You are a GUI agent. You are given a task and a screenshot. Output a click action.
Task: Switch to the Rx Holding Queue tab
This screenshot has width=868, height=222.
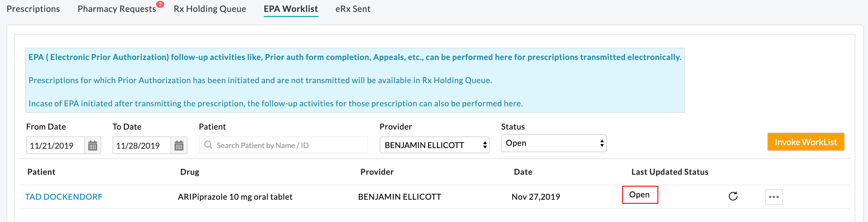(x=210, y=9)
